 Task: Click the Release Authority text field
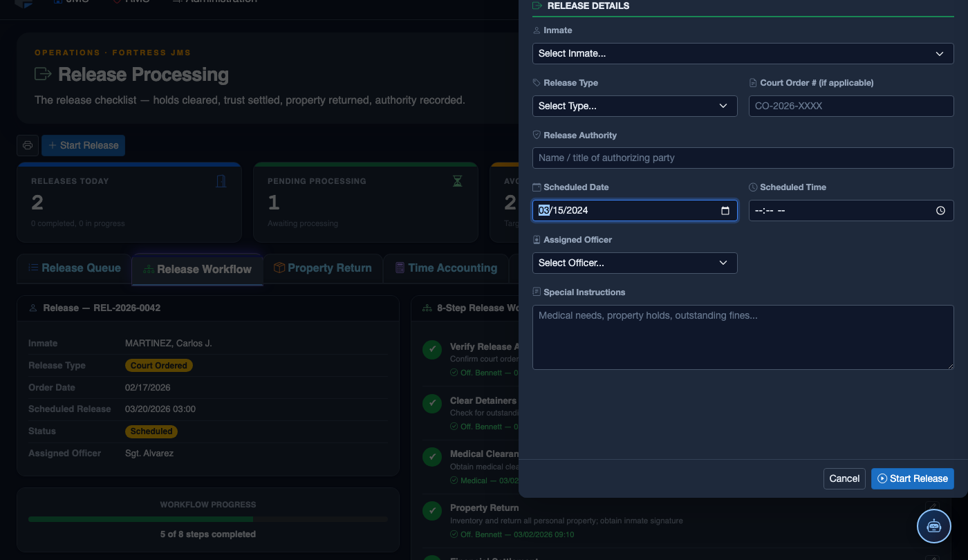point(743,158)
